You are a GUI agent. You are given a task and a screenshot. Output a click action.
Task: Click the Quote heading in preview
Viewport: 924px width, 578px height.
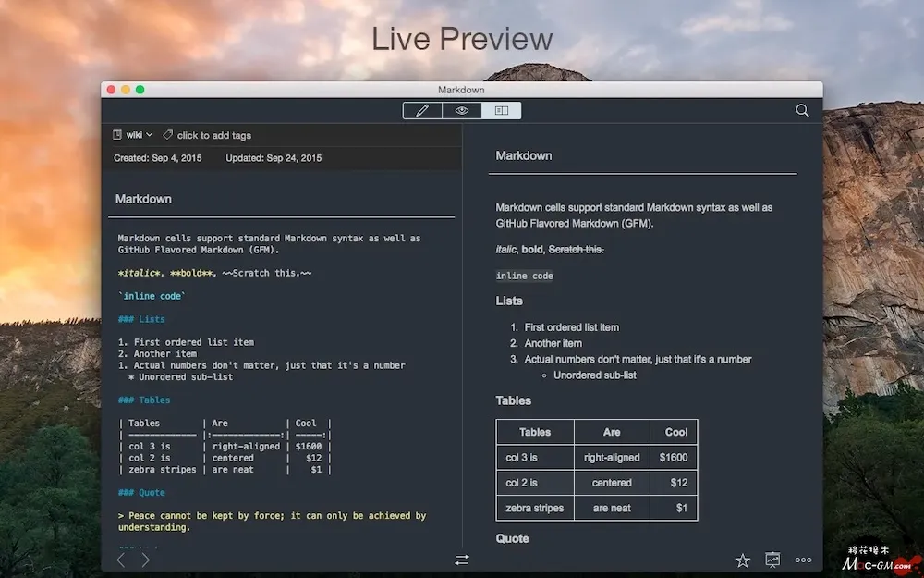click(x=512, y=538)
